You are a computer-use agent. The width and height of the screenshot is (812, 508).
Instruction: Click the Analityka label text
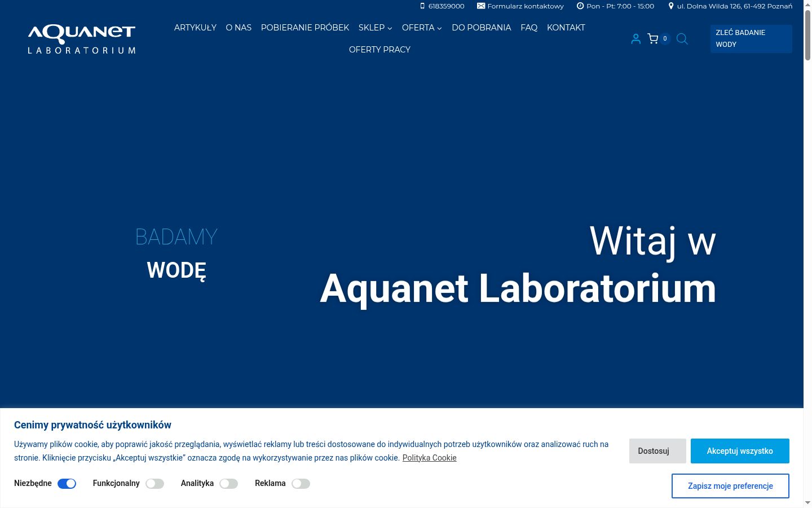tap(197, 483)
